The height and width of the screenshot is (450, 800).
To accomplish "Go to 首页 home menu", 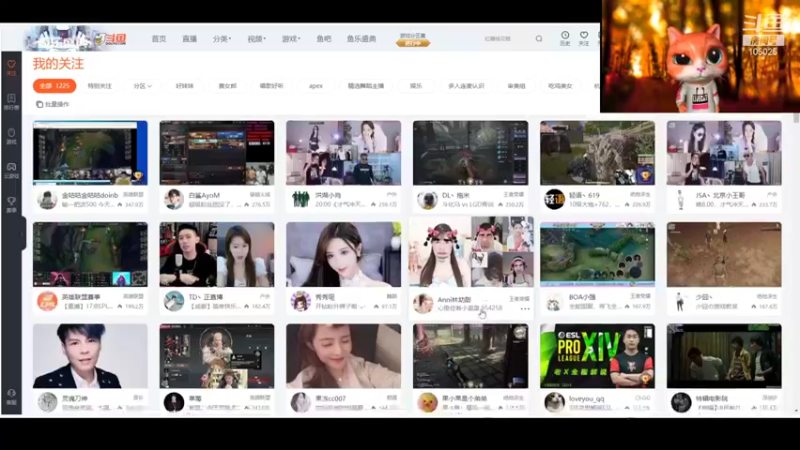I will pyautogui.click(x=159, y=39).
